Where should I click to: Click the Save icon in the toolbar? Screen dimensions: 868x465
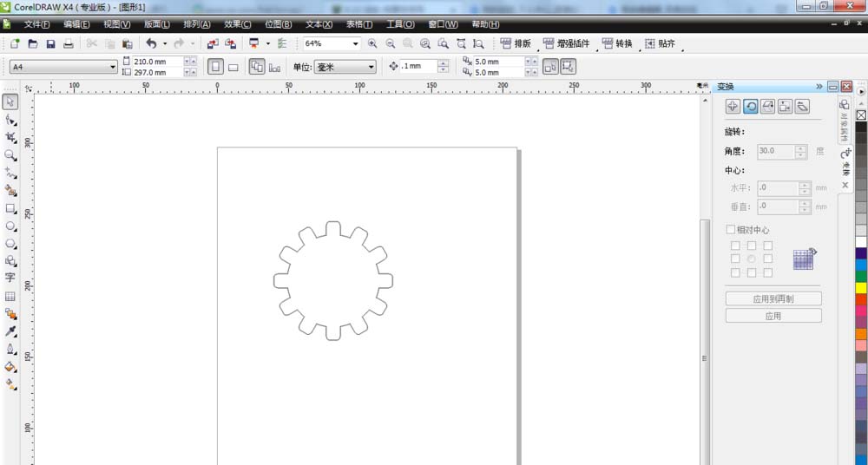[x=50, y=43]
